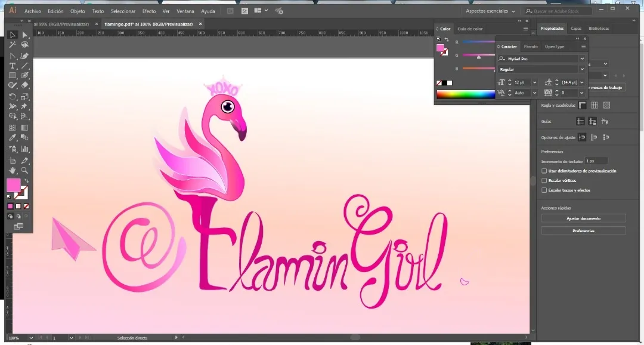The image size is (644, 345).
Task: Select the Lasso tool
Action: pyautogui.click(x=24, y=45)
